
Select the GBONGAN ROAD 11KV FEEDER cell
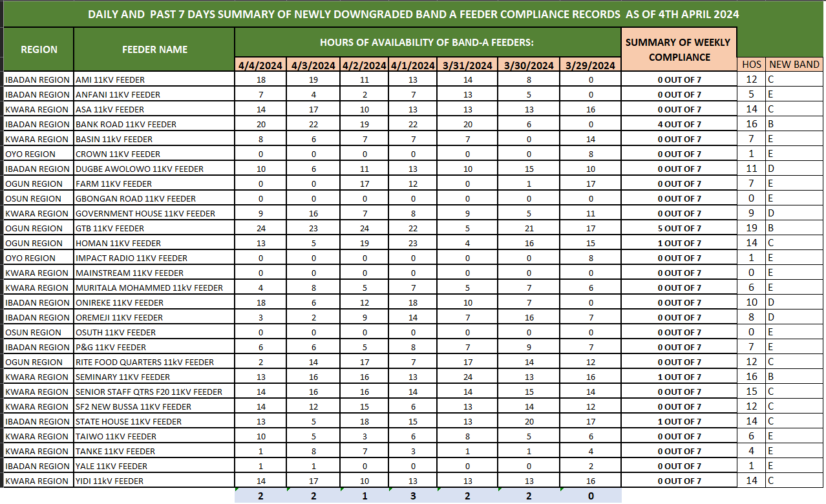[154, 198]
